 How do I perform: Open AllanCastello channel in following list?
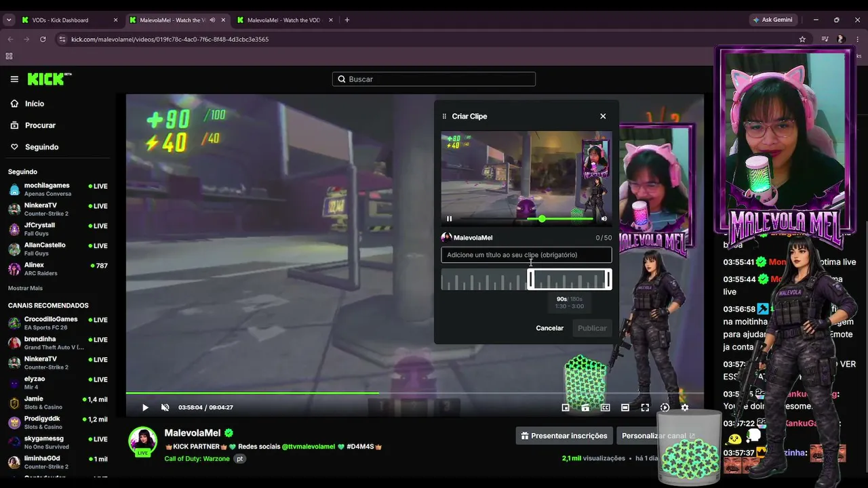point(58,249)
